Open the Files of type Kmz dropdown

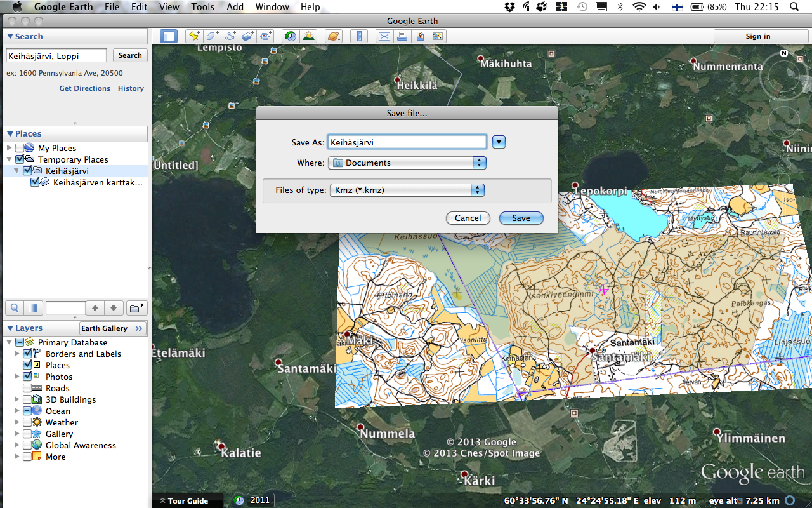[x=407, y=190]
